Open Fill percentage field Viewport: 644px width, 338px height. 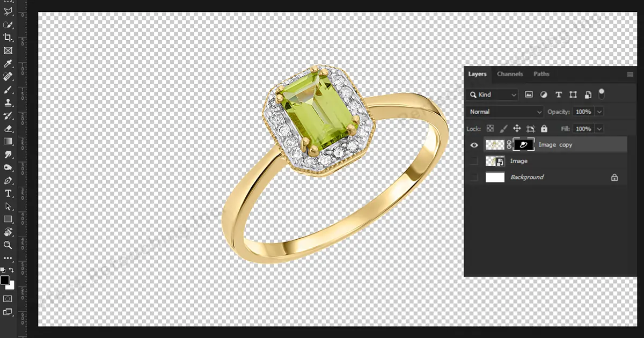(585, 129)
